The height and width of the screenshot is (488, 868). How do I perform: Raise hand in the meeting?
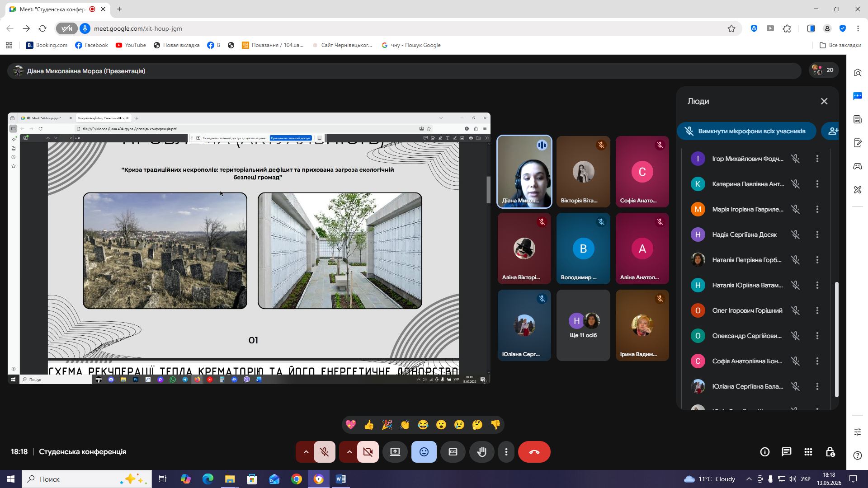(x=481, y=452)
